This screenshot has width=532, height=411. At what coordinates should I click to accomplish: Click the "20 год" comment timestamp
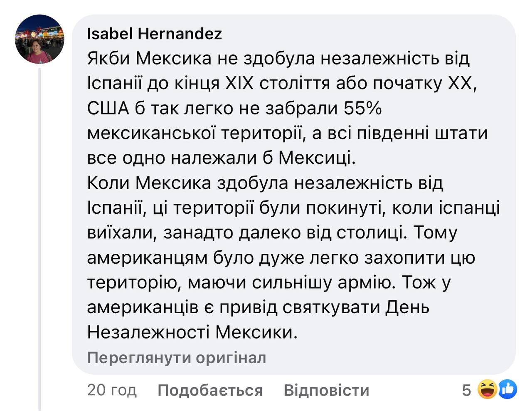(112, 390)
